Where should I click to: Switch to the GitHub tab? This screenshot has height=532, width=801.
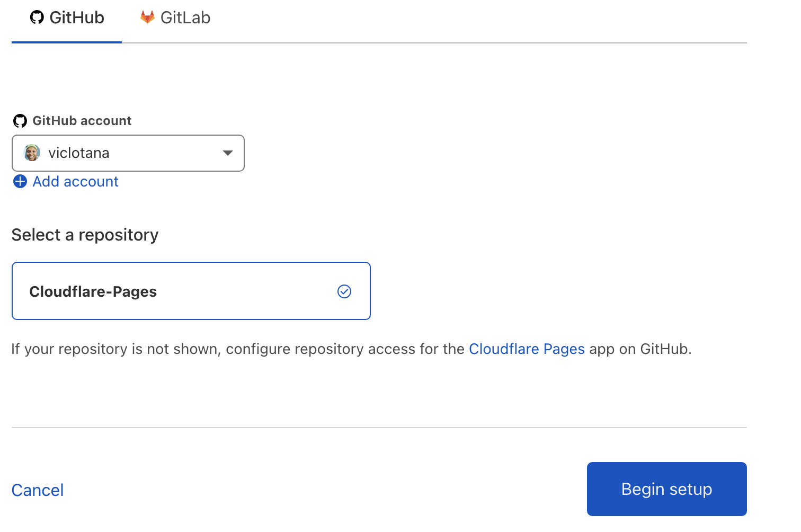click(67, 18)
